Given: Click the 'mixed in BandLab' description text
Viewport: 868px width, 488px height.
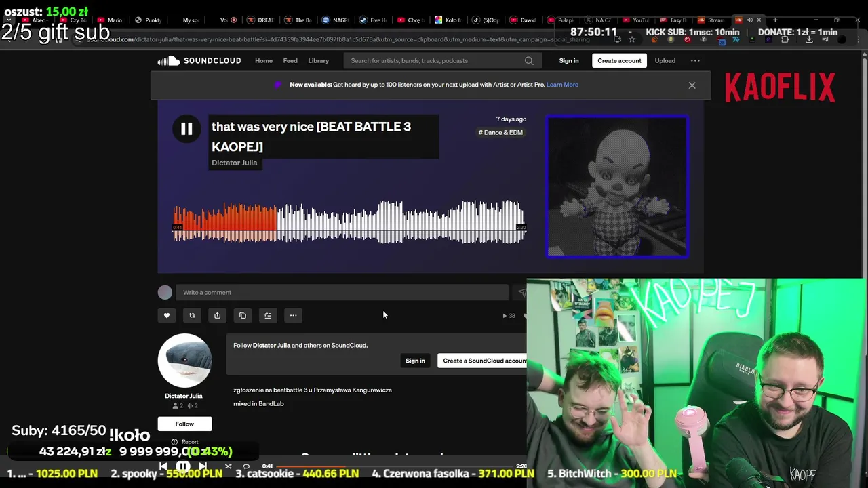Looking at the screenshot, I should point(258,403).
